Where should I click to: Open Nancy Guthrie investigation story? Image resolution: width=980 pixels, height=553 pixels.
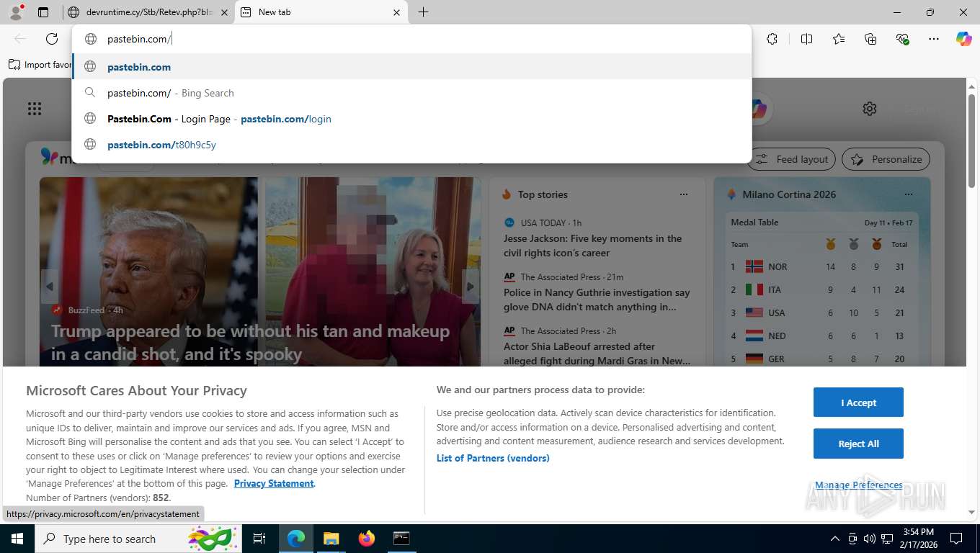(x=597, y=300)
